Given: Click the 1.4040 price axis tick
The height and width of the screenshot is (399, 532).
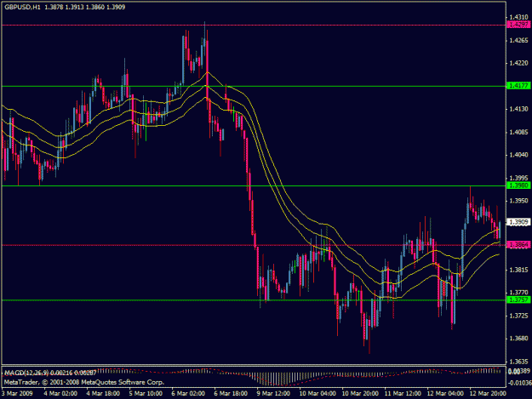Looking at the screenshot, I should [x=519, y=155].
